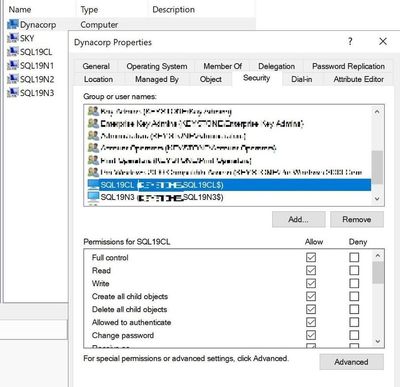
Task: Click the Administrators group icon
Action: point(93,136)
